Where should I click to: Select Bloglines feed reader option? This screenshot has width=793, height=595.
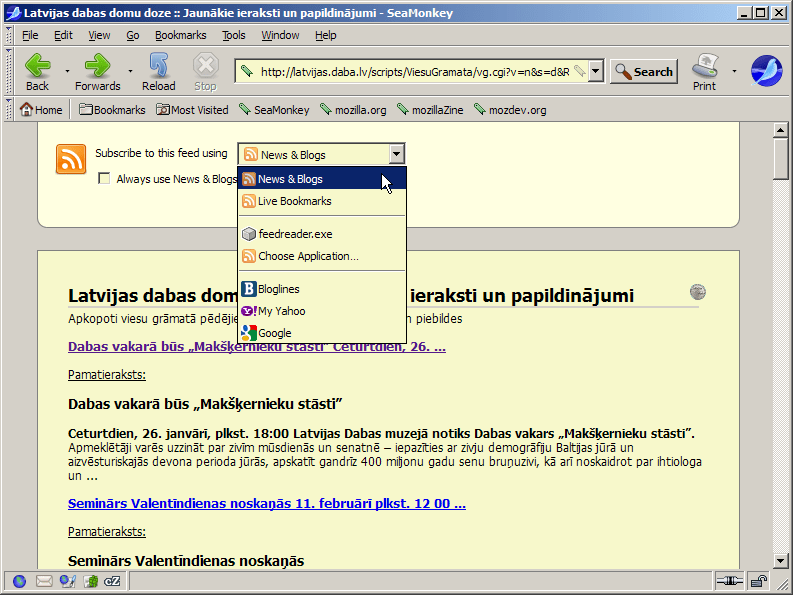click(322, 289)
